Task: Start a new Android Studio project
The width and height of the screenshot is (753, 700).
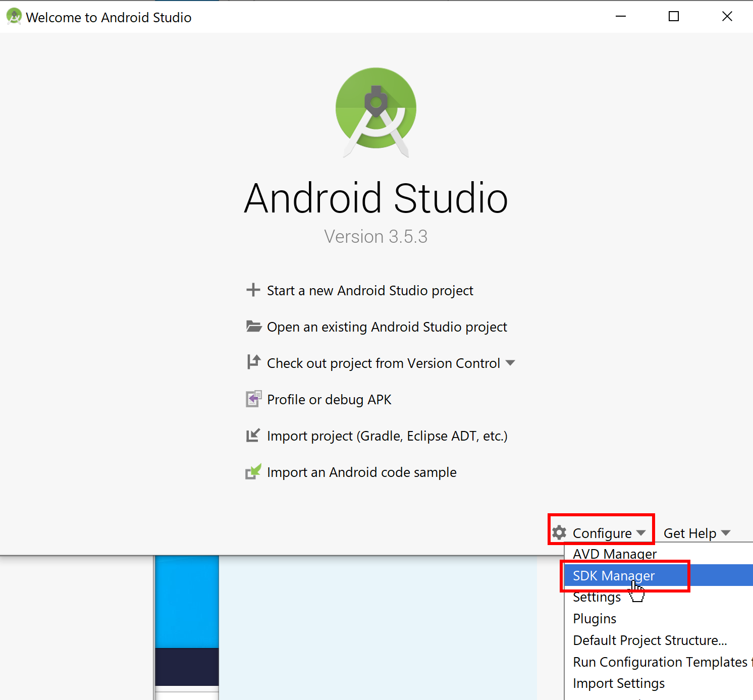Action: 369,291
